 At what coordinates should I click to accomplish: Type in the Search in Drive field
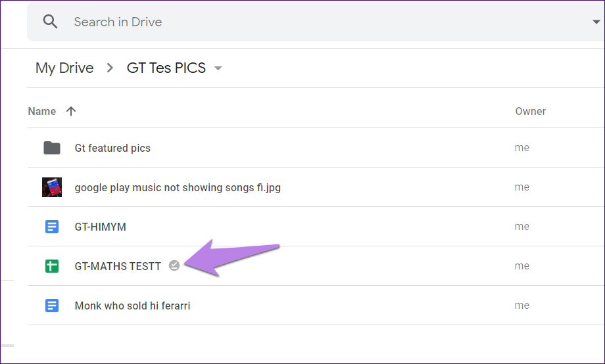[x=263, y=22]
